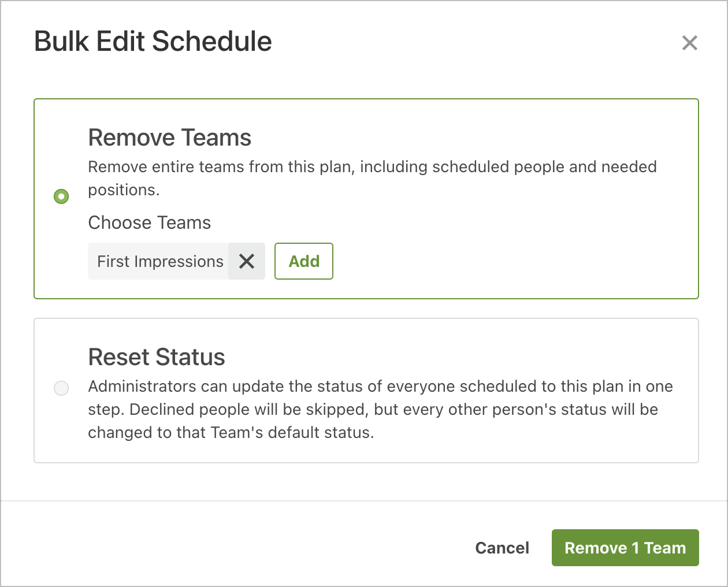Click the Add team button
Viewport: 728px width, 587px height.
tap(304, 262)
